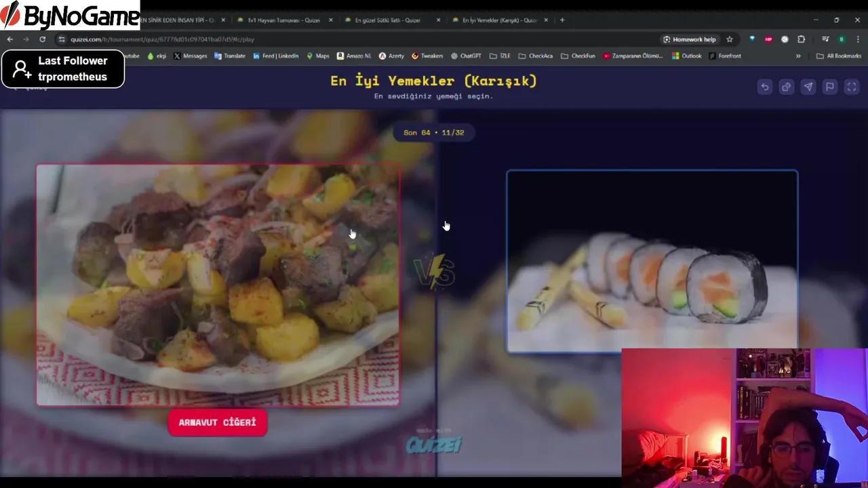Open a new browser tab with plus button

pos(562,20)
